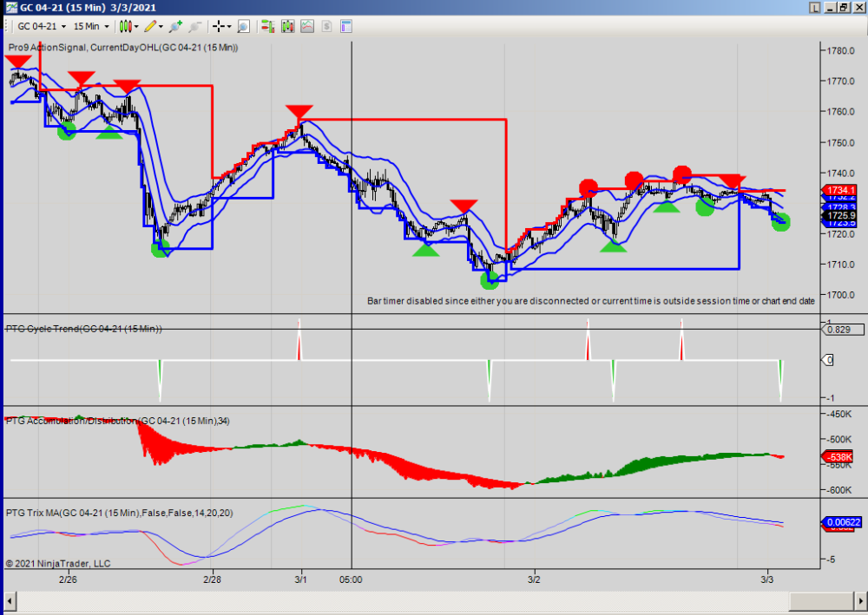Select the PTG Trix MA panel label
This screenshot has width=868, height=615.
click(x=120, y=513)
